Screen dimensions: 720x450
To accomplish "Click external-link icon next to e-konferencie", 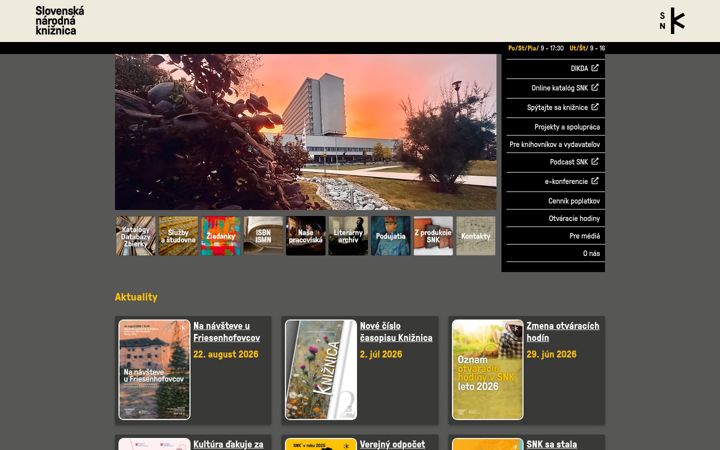I will [595, 181].
